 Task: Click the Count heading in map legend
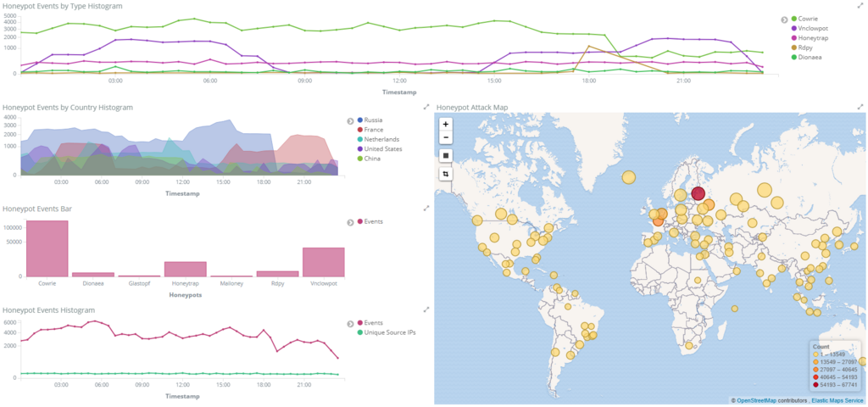[821, 346]
